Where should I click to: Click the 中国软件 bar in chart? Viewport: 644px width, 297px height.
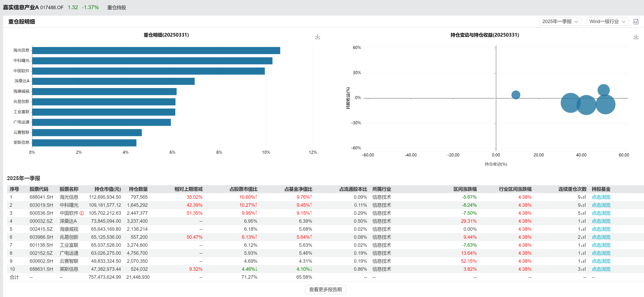pyautogui.click(x=149, y=71)
